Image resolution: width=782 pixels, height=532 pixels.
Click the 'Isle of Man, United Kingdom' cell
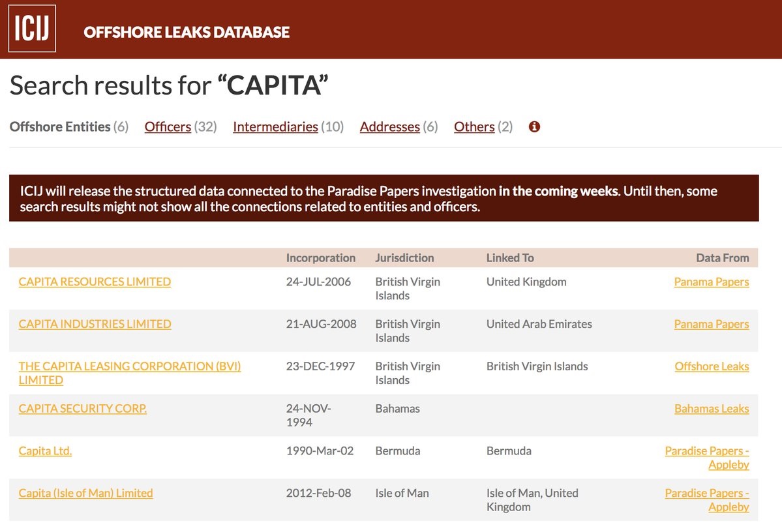click(x=533, y=500)
